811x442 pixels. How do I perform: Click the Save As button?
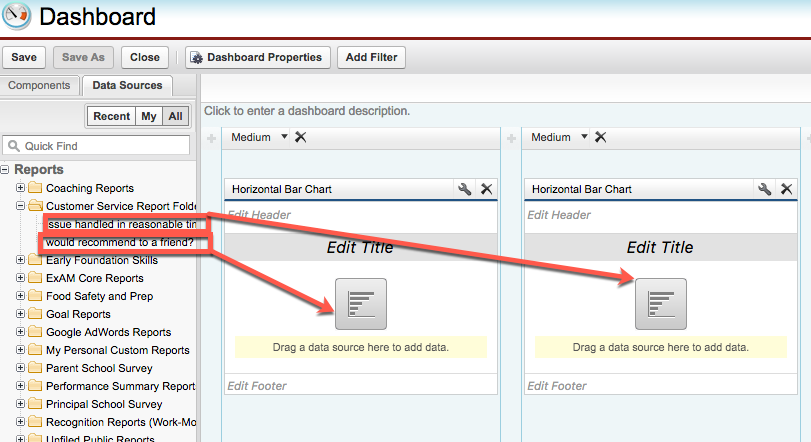[x=83, y=57]
